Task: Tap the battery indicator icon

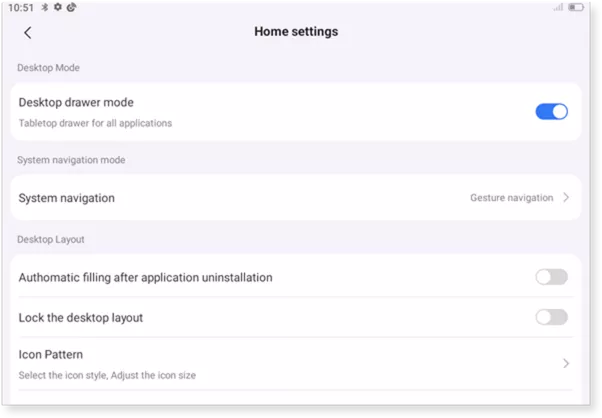Action: click(x=576, y=8)
